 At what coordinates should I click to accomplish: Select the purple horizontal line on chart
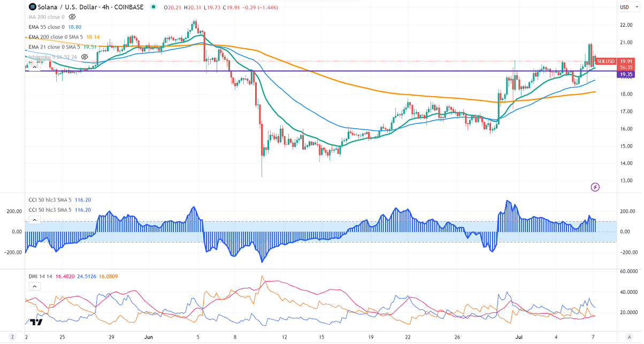point(321,71)
